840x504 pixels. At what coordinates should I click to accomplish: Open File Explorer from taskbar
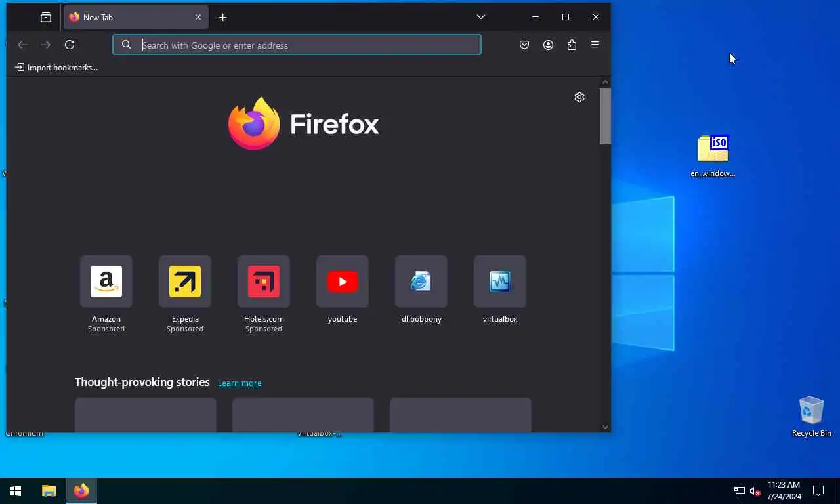(x=49, y=491)
